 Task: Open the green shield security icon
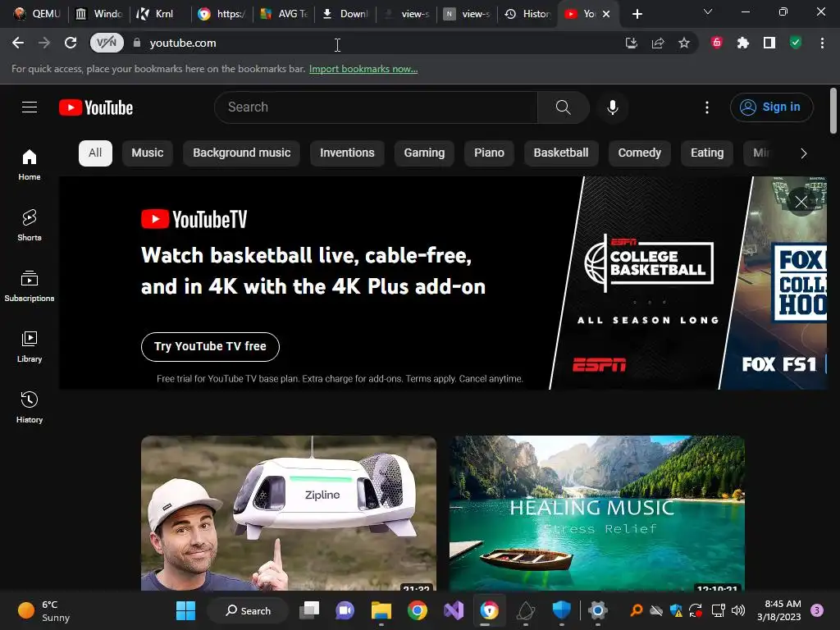point(796,43)
